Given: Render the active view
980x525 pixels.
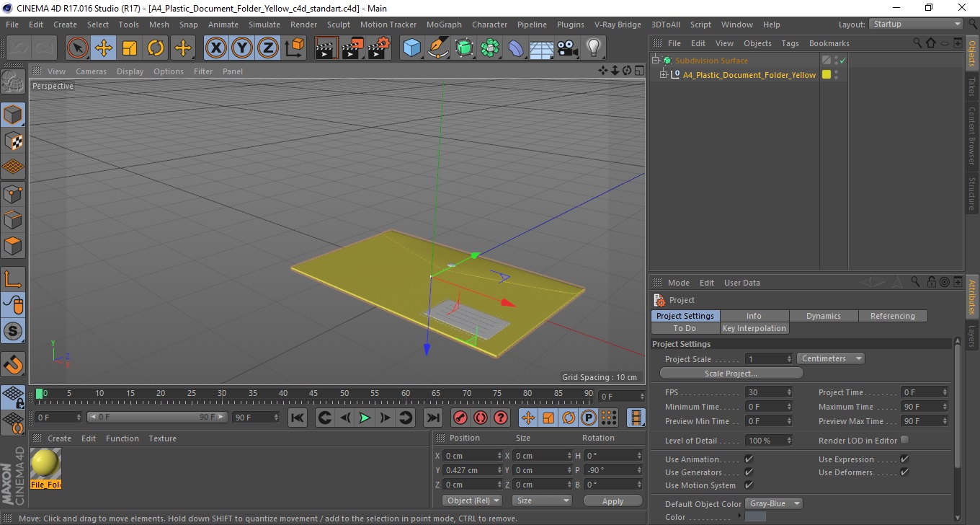Looking at the screenshot, I should click(327, 48).
